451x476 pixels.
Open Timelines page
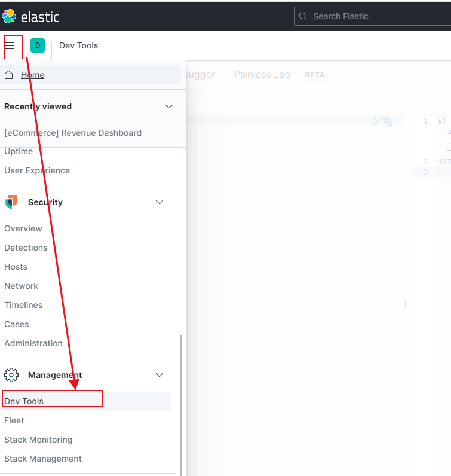23,305
